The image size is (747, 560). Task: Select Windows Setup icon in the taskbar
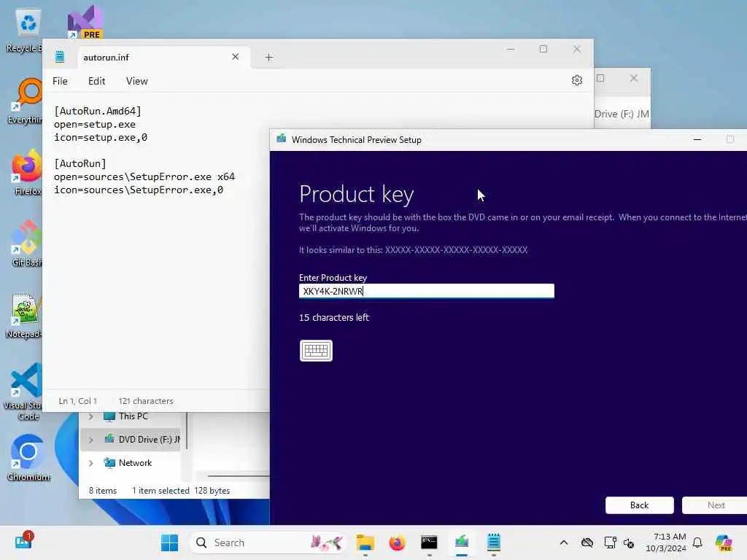[461, 542]
